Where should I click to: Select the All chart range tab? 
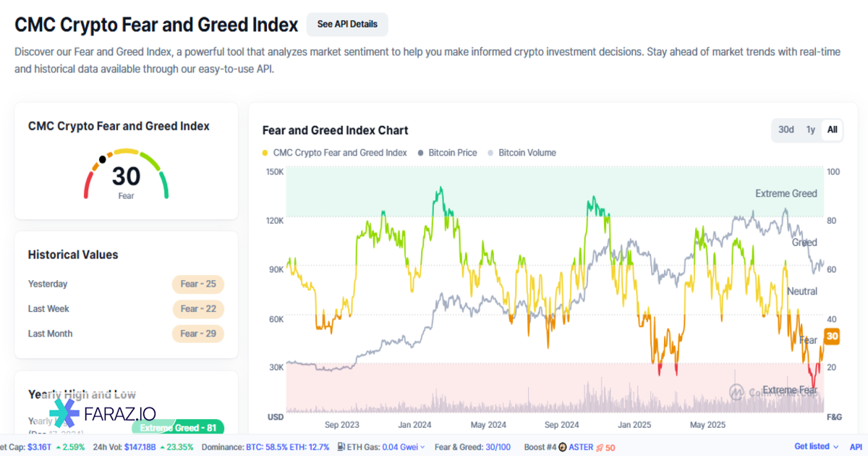(833, 130)
